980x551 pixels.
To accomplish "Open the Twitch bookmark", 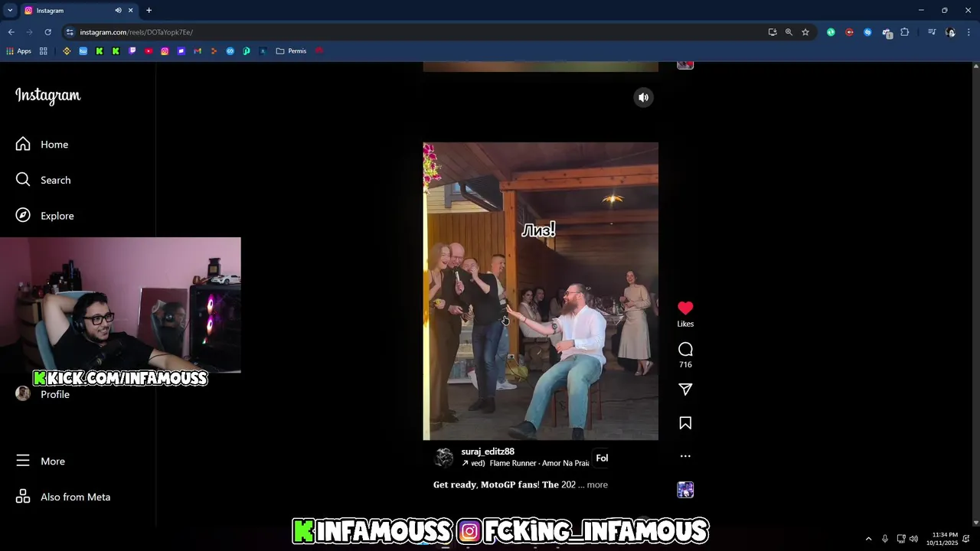I will 132,51.
